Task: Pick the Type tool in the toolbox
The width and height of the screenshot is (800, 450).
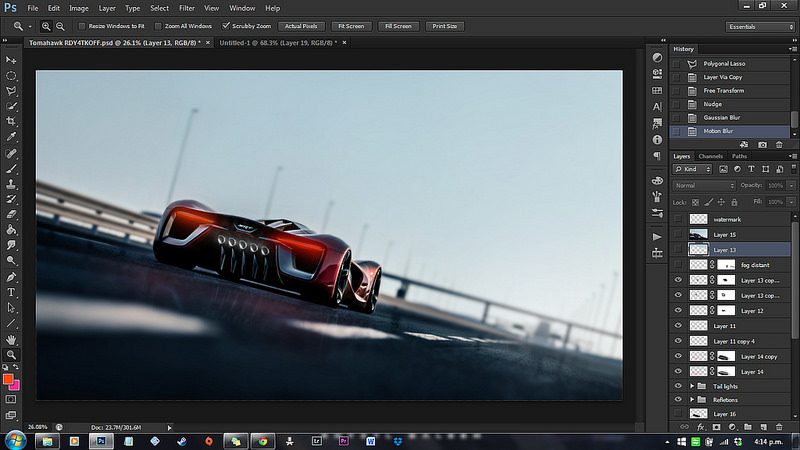Action: (x=11, y=292)
